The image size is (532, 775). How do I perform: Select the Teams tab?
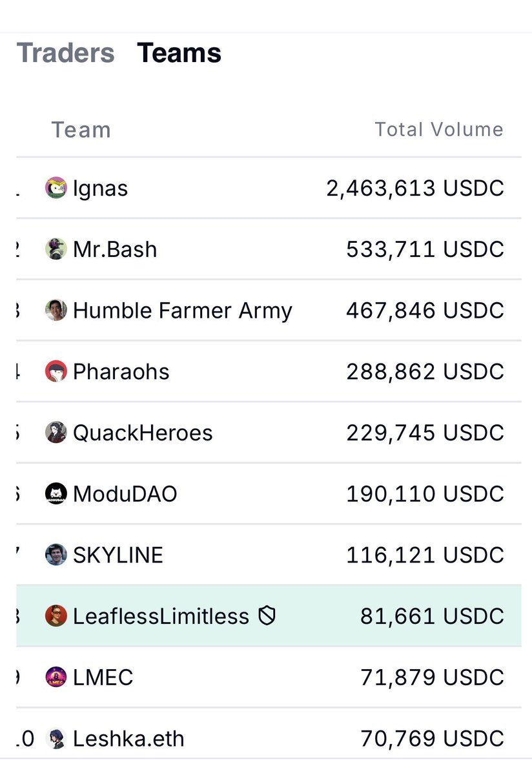coord(179,53)
